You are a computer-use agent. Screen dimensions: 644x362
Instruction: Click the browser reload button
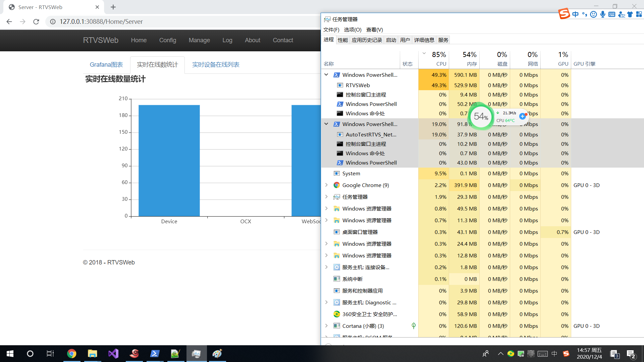(36, 22)
